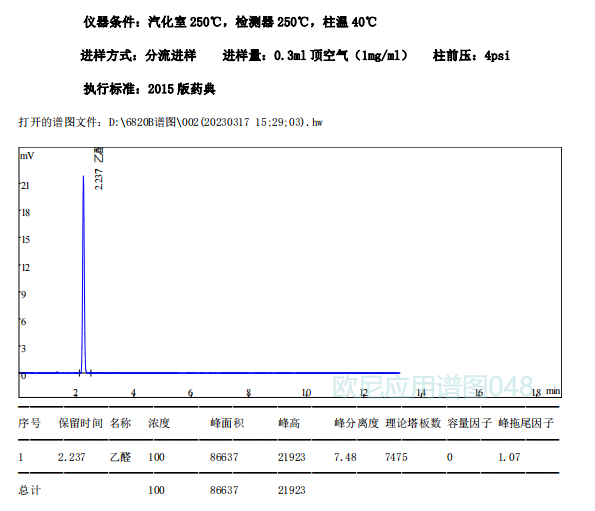Click the injection volume text '进样量：0.3ml 顶空气'
Image resolution: width=595 pixels, height=511 pixels.
[285, 55]
